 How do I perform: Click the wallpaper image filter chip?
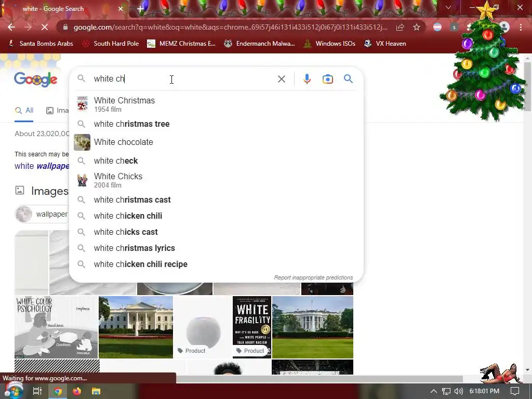42,214
